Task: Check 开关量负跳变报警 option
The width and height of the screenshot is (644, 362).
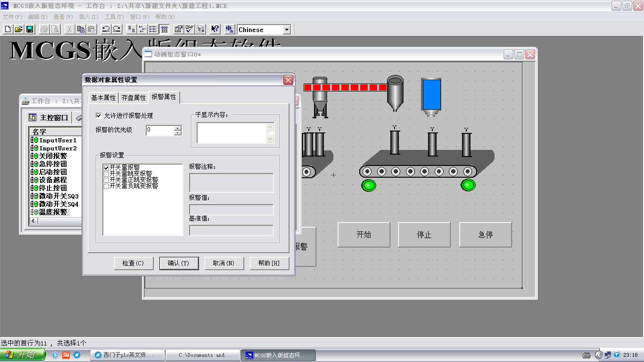Action: point(106,186)
